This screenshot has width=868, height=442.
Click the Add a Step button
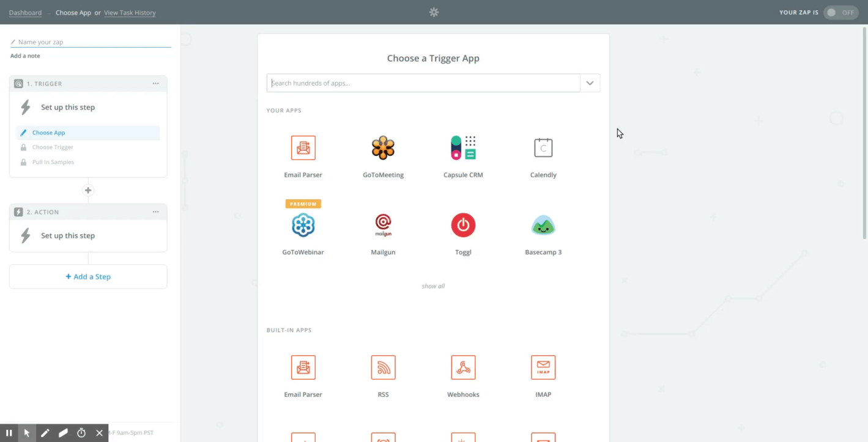[x=88, y=277]
